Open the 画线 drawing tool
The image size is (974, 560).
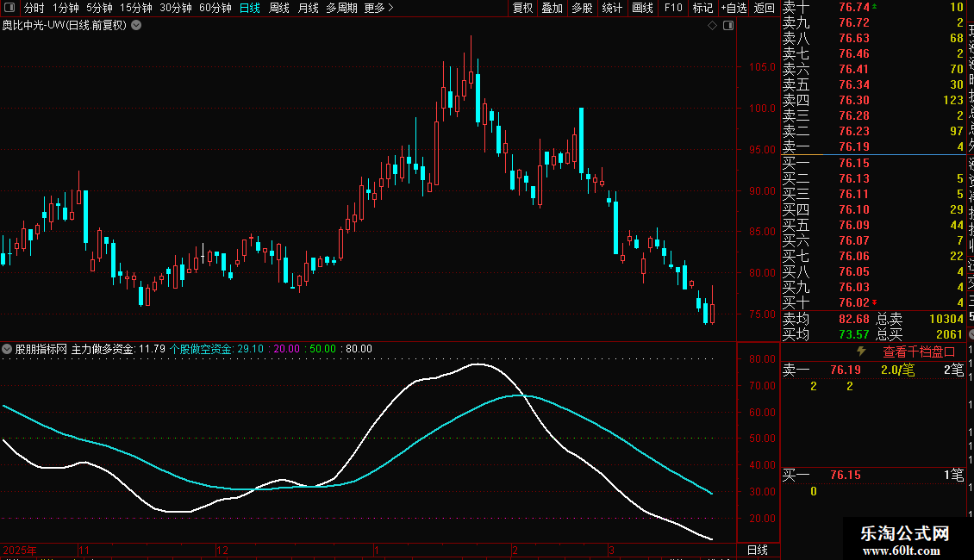click(x=642, y=8)
